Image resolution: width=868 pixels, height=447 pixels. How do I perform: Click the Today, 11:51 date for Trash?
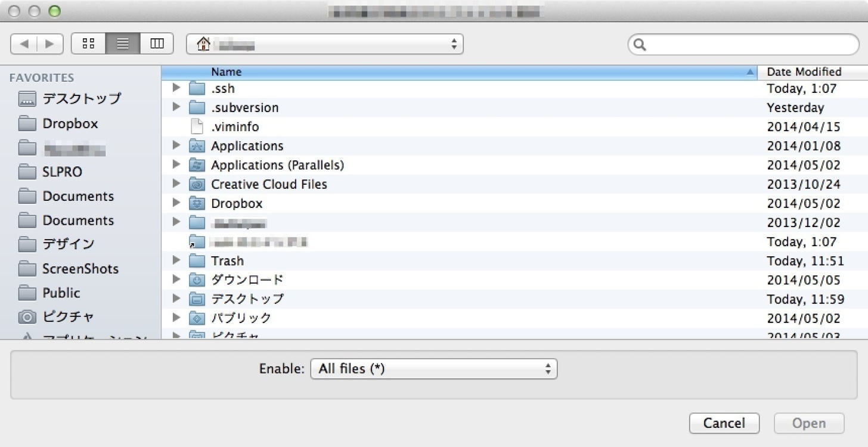tap(805, 261)
